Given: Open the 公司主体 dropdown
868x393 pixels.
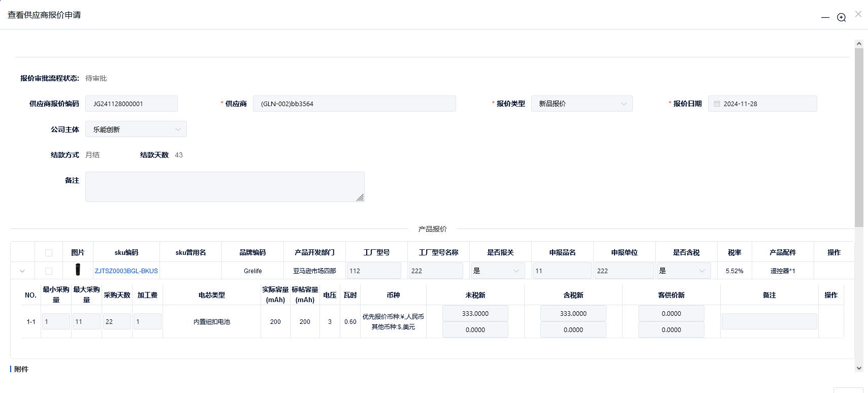Looking at the screenshot, I should tap(136, 129).
